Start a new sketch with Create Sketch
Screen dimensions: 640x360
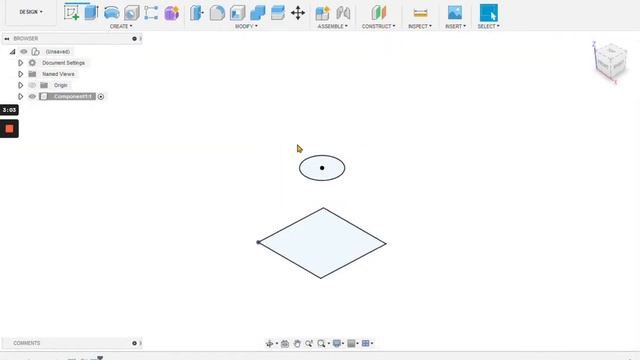(x=71, y=13)
